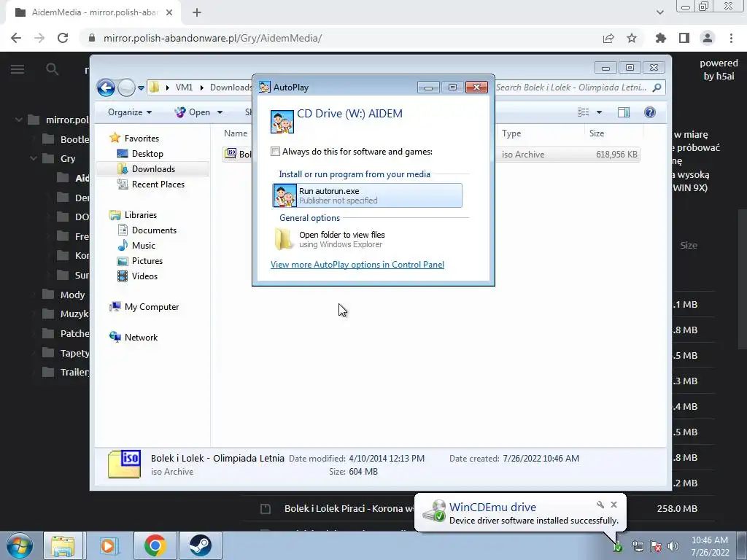Viewport: 747px width, 560px height.
Task: Toggle the Explorer preview pane icon
Action: tap(624, 112)
